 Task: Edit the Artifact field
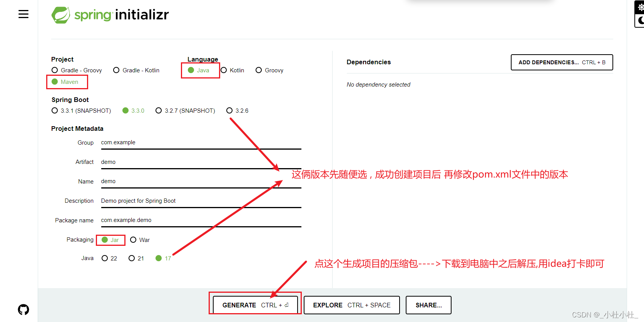tap(201, 162)
